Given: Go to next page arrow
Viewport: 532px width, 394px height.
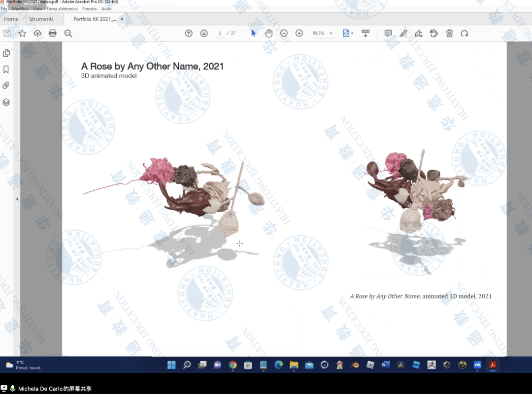Looking at the screenshot, I should tap(204, 34).
